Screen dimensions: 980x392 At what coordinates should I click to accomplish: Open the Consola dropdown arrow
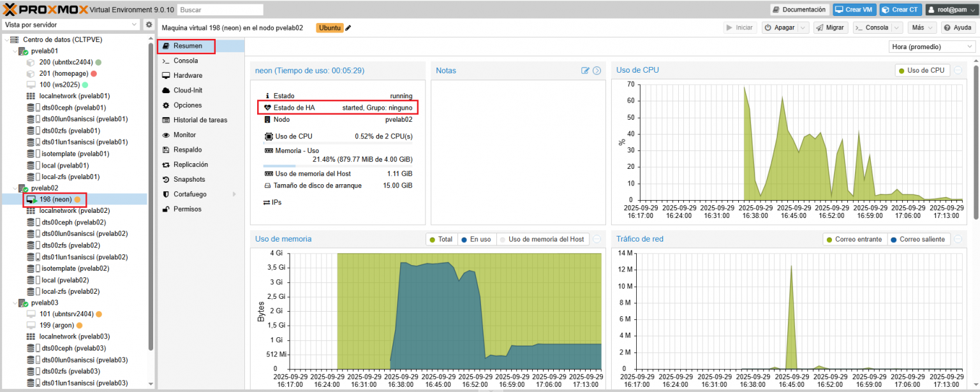pyautogui.click(x=897, y=28)
